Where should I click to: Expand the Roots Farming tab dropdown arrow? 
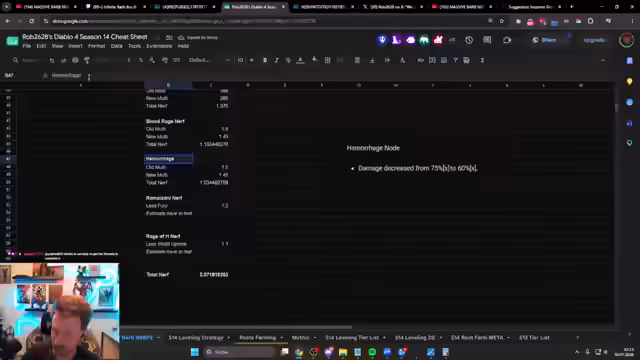coord(281,338)
